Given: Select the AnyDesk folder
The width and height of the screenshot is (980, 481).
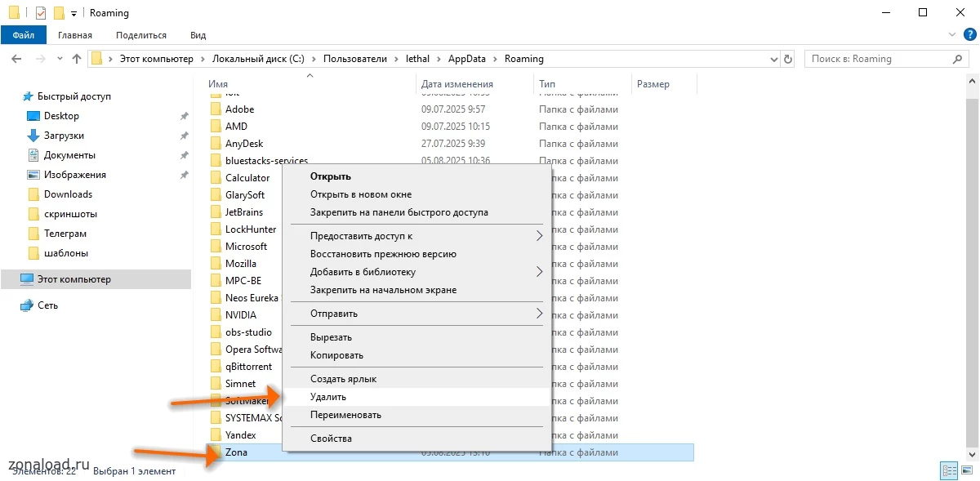Looking at the screenshot, I should coord(244,144).
